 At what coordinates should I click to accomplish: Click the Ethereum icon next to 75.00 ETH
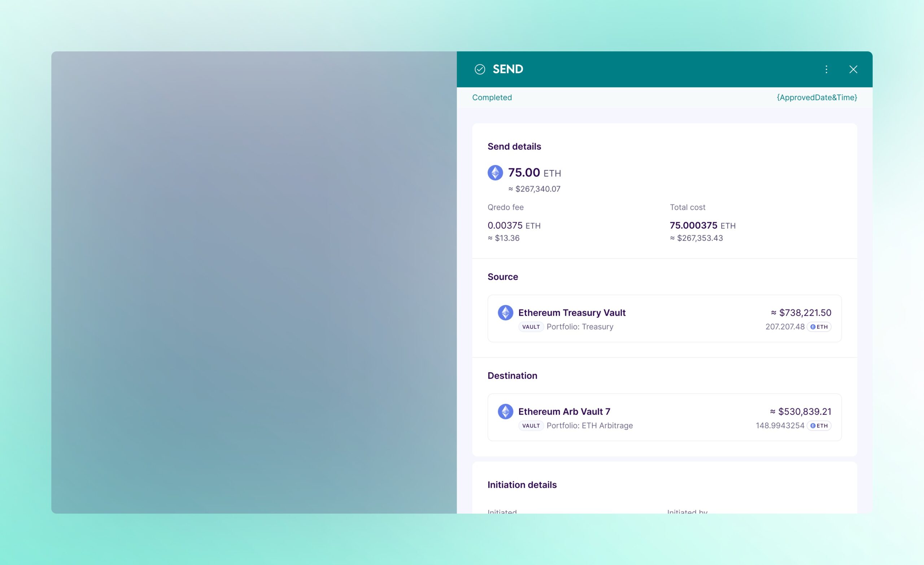tap(495, 173)
